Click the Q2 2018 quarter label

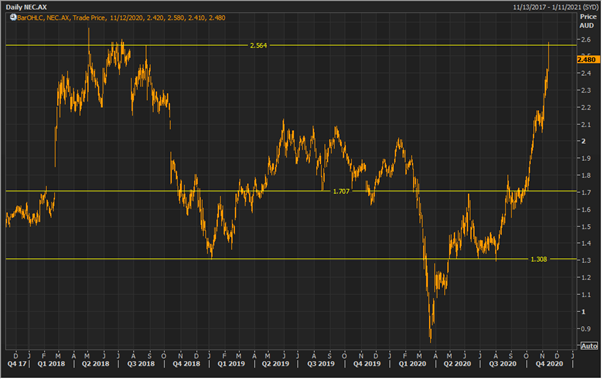pyautogui.click(x=95, y=364)
